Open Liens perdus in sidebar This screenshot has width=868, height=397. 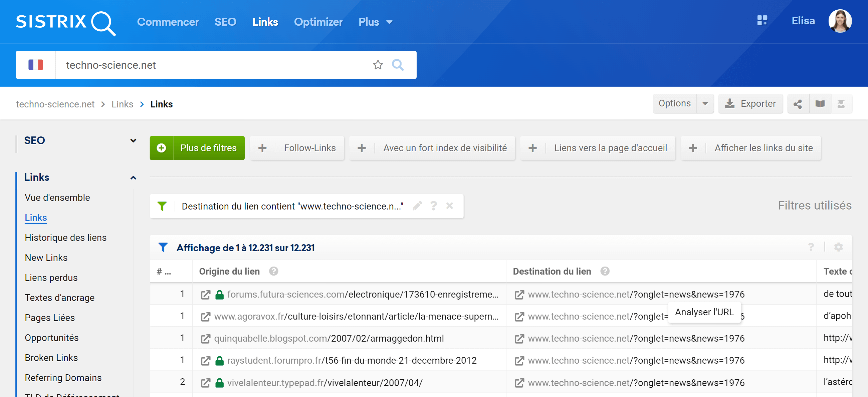click(x=51, y=278)
